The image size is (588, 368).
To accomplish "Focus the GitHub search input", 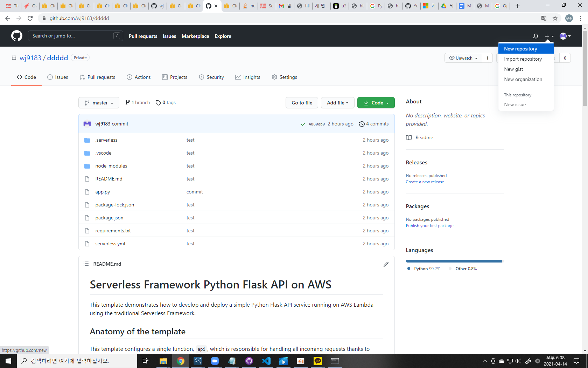I will pos(76,36).
